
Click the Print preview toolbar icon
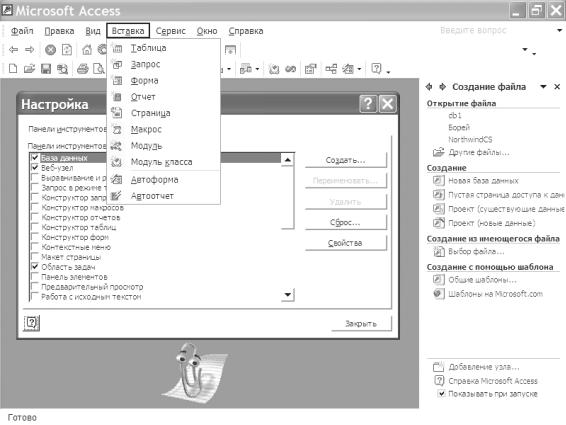coord(99,68)
